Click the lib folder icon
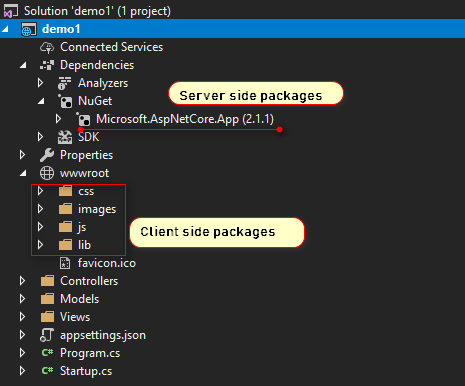Screen dimensions: 465x386 tap(65, 245)
